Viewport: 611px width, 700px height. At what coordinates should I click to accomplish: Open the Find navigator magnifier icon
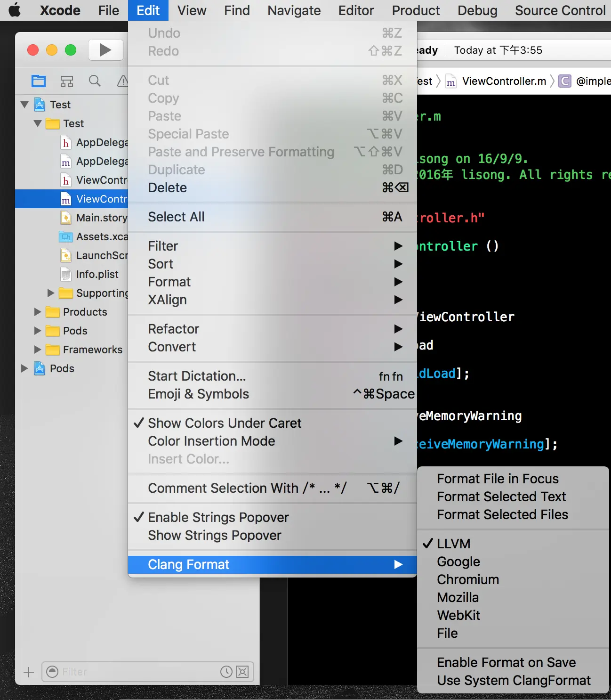tap(95, 81)
